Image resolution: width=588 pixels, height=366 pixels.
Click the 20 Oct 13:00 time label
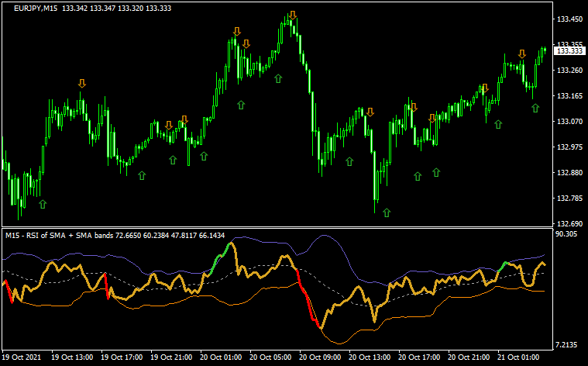pos(370,357)
